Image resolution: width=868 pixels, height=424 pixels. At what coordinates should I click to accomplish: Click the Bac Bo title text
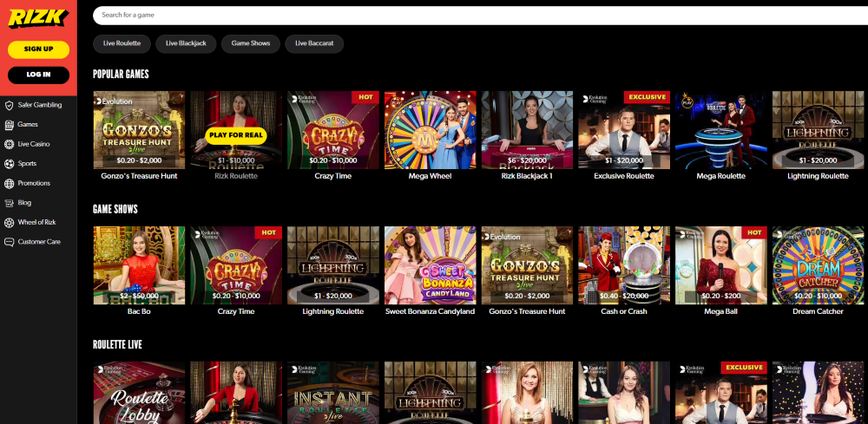(139, 311)
